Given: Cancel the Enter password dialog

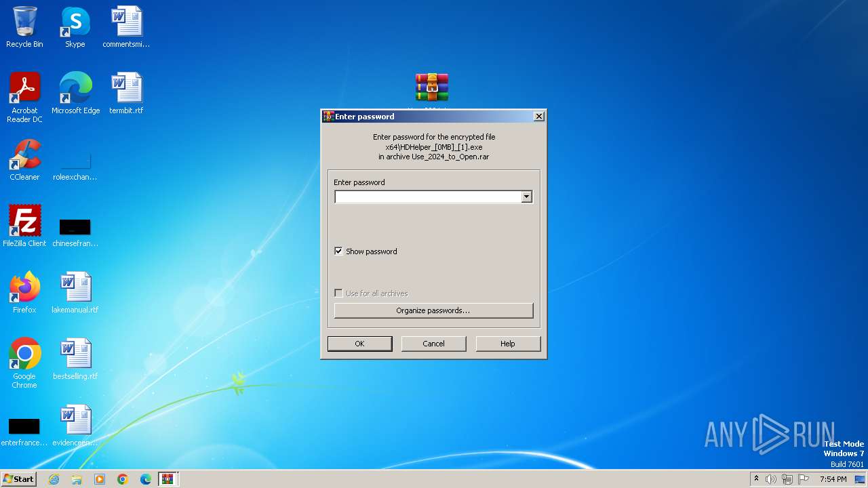Looking at the screenshot, I should click(x=433, y=344).
